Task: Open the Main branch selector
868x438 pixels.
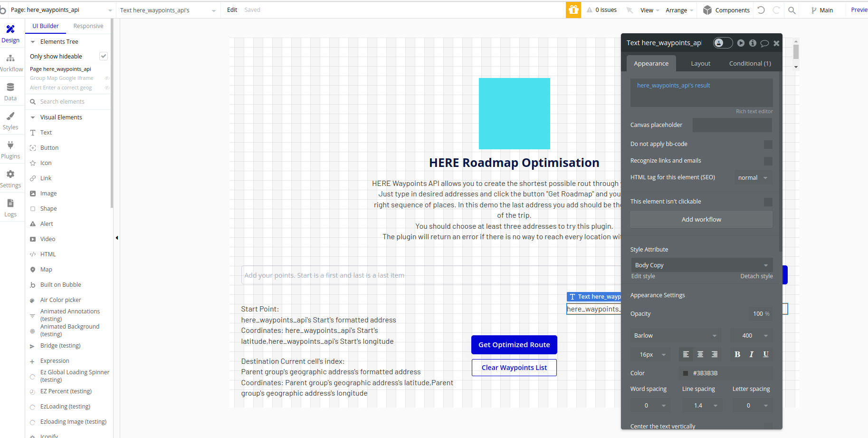Action: pos(822,10)
